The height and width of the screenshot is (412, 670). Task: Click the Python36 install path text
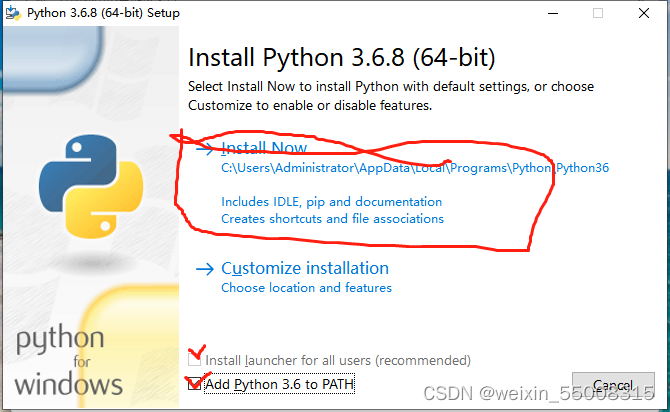point(415,168)
